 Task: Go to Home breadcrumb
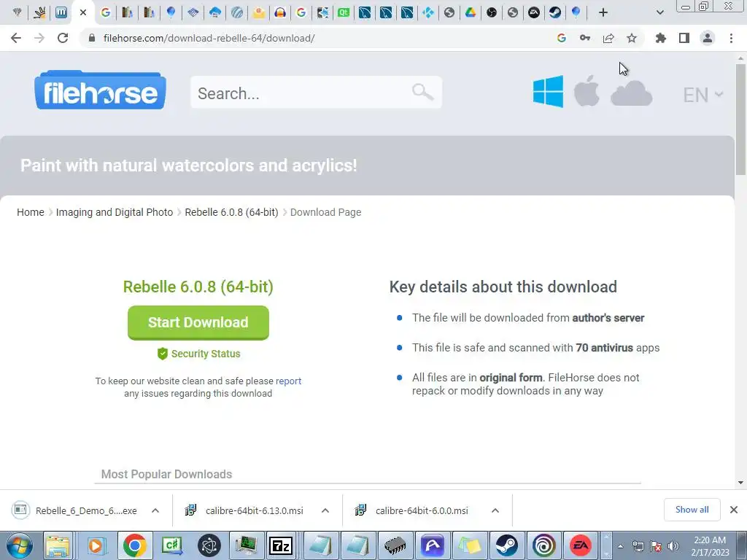click(x=31, y=212)
